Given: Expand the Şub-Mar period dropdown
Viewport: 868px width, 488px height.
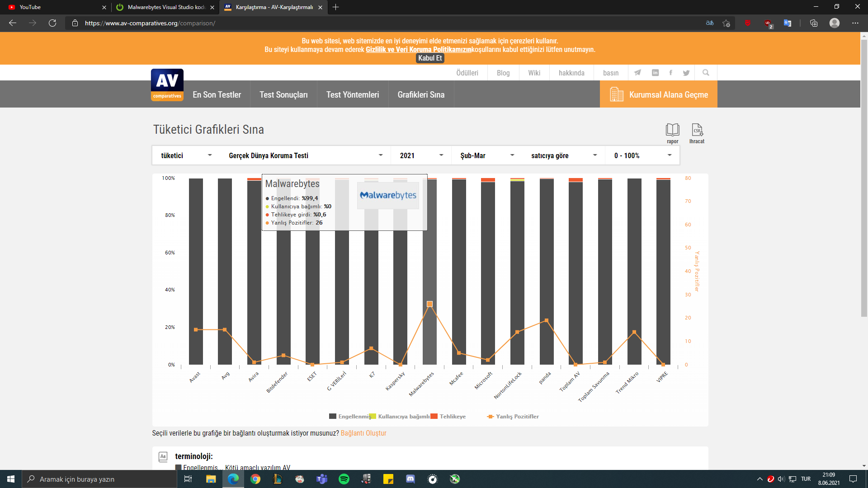Looking at the screenshot, I should click(487, 155).
